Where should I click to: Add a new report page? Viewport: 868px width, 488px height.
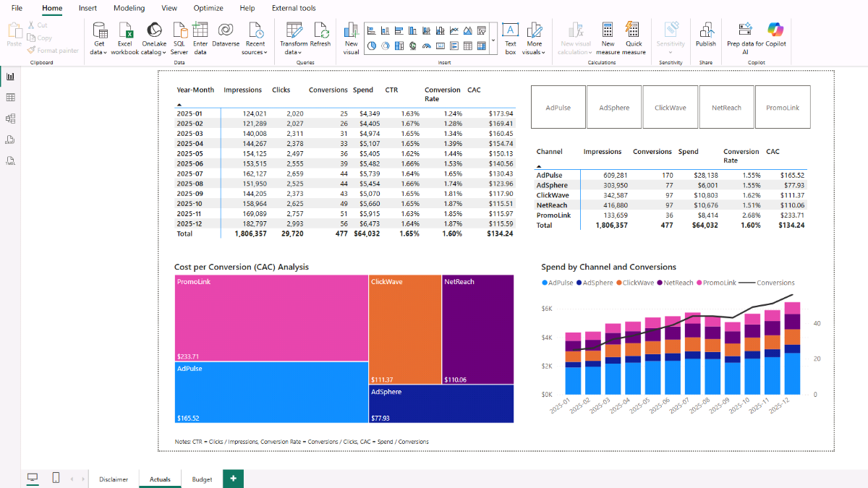point(233,479)
